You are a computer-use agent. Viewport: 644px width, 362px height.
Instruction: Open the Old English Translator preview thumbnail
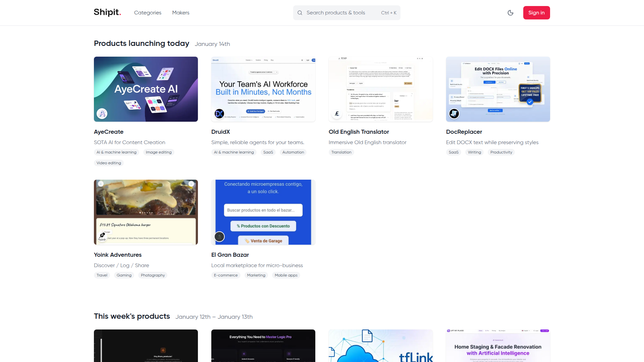(381, 89)
